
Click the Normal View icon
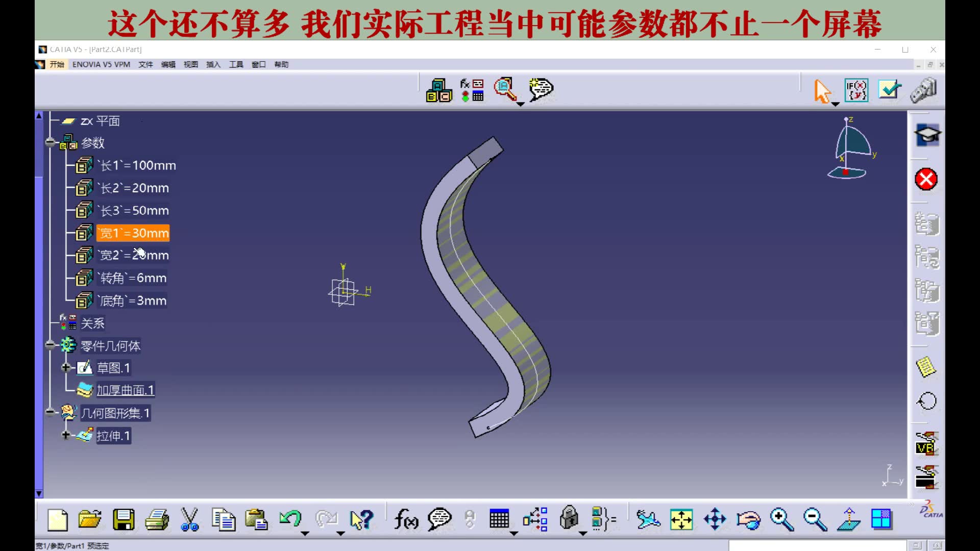point(848,519)
